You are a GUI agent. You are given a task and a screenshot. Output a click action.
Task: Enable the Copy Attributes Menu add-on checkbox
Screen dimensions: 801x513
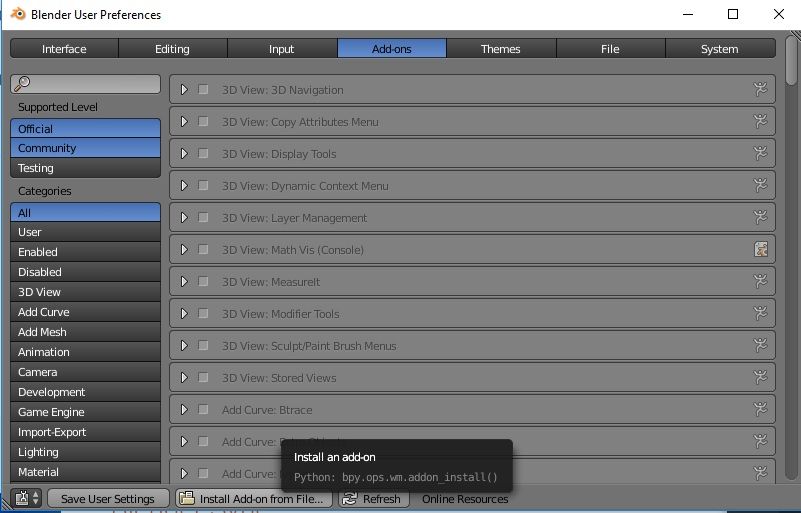pyautogui.click(x=203, y=122)
